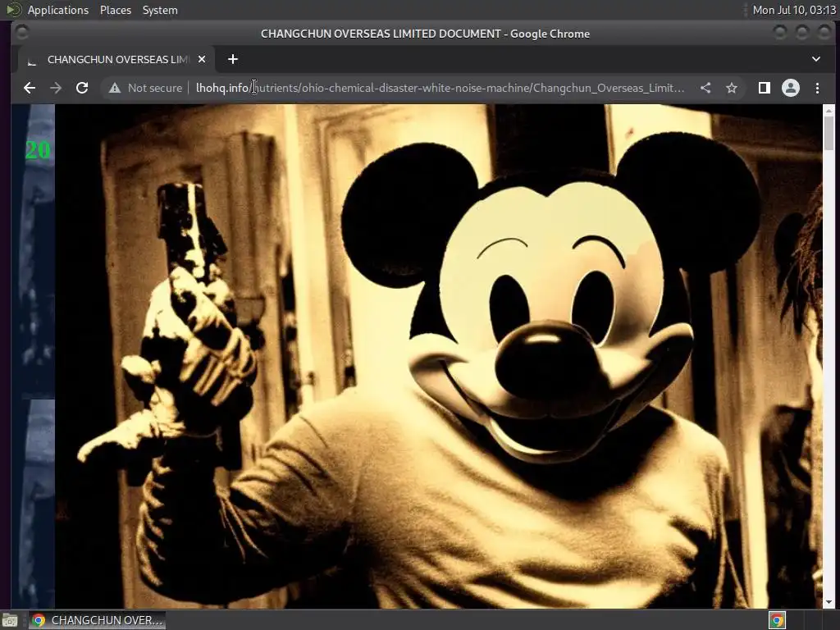Bookmark this page with the star
Image resolution: width=840 pixels, height=630 pixels.
coord(732,88)
